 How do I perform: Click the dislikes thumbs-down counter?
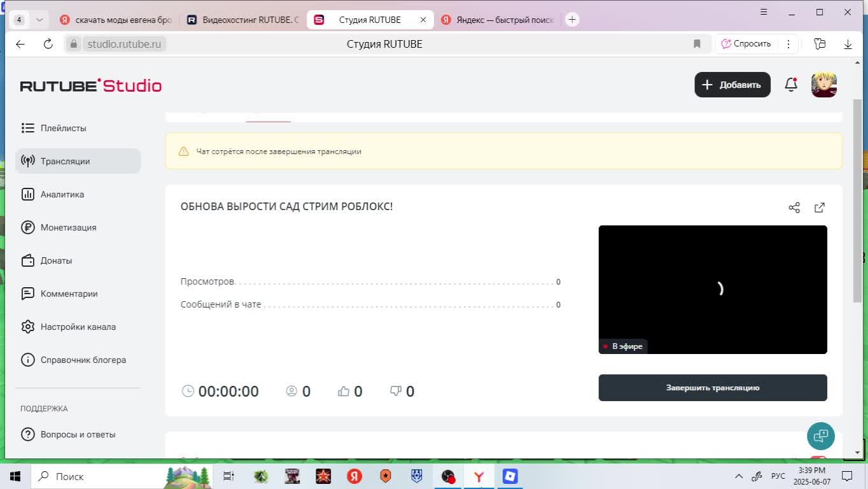(x=402, y=391)
